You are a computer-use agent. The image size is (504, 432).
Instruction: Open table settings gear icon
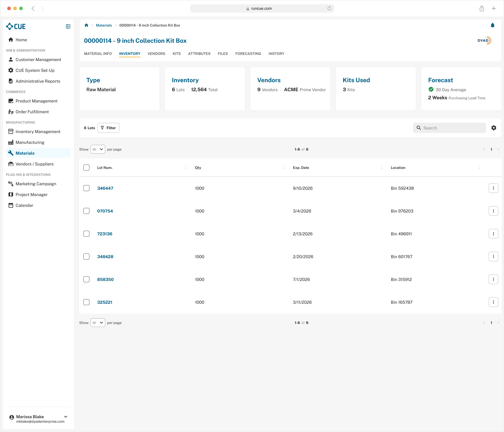tap(493, 128)
